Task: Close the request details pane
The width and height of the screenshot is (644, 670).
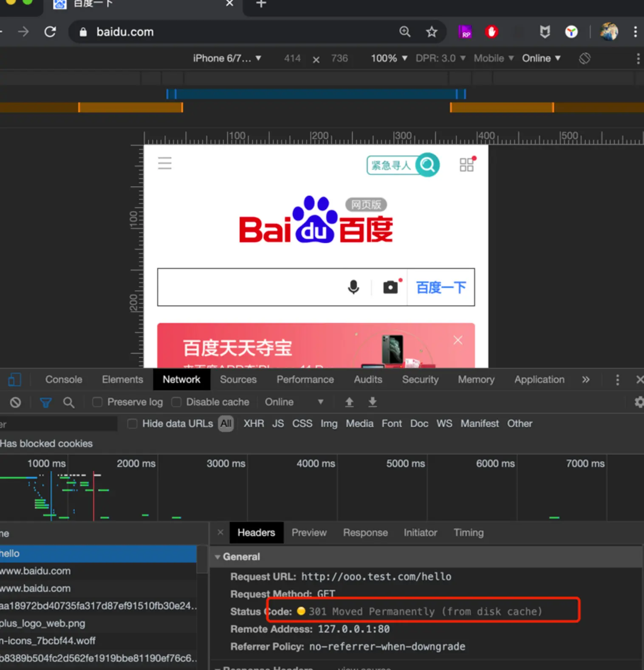Action: [x=220, y=532]
